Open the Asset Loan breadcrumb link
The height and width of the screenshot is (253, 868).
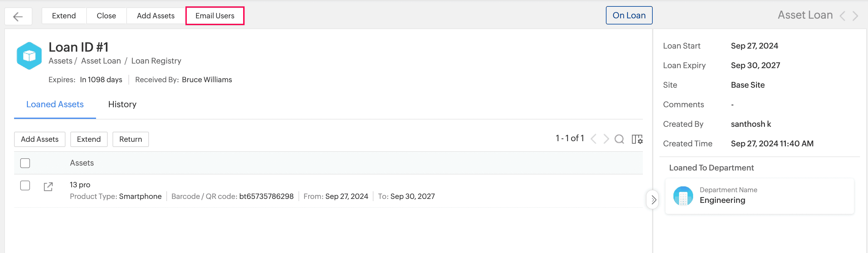click(101, 61)
